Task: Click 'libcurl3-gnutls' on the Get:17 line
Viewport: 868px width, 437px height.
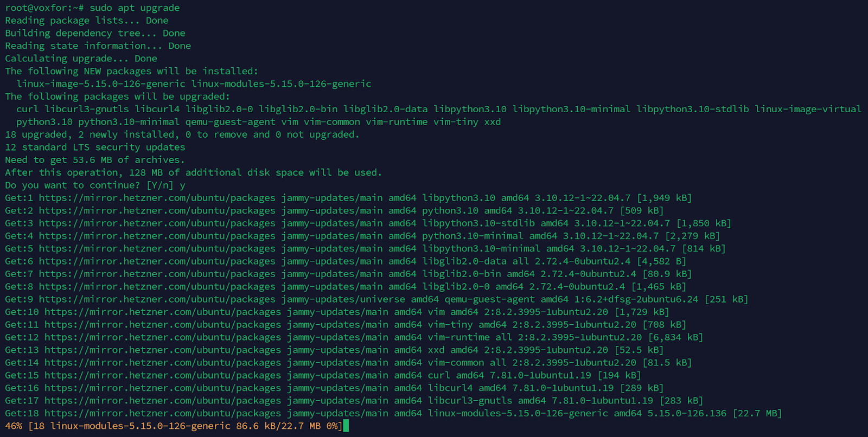Action: 470,401
